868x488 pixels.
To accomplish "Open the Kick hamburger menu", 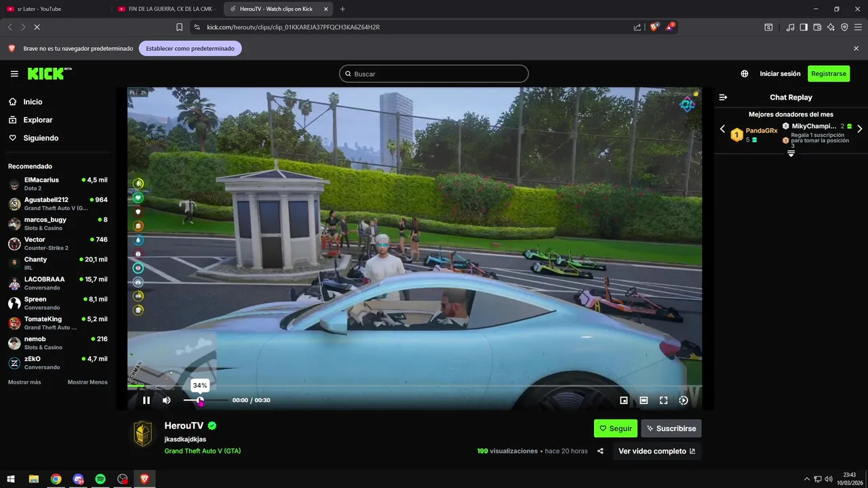I will [14, 74].
